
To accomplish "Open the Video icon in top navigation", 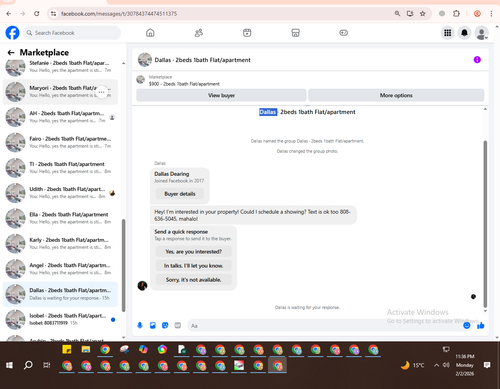I will 247,33.
